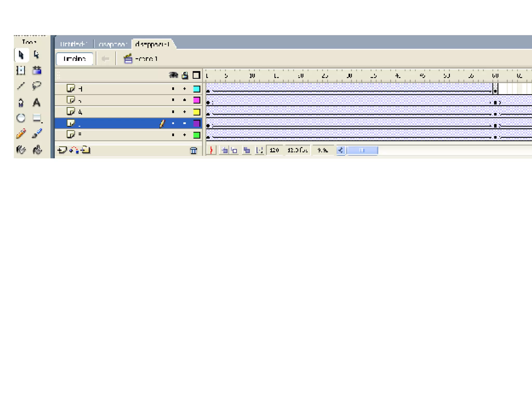This screenshot has width=532, height=399.
Task: Select the Free Transform tool
Action: coord(21,70)
